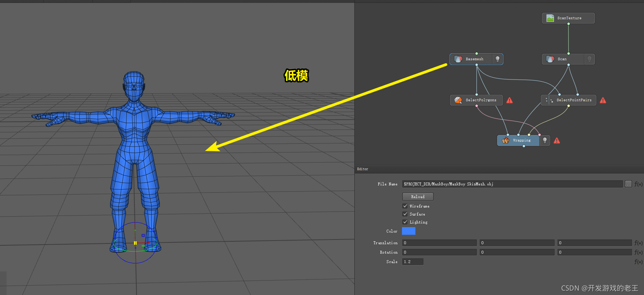This screenshot has height=295, width=644.
Task: Click the Basemesh geometry icon
Action: click(458, 59)
